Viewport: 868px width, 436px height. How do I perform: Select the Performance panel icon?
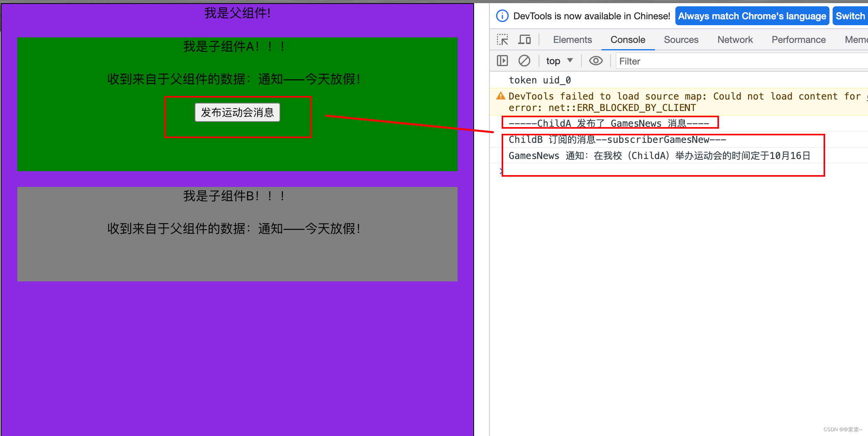[x=798, y=39]
